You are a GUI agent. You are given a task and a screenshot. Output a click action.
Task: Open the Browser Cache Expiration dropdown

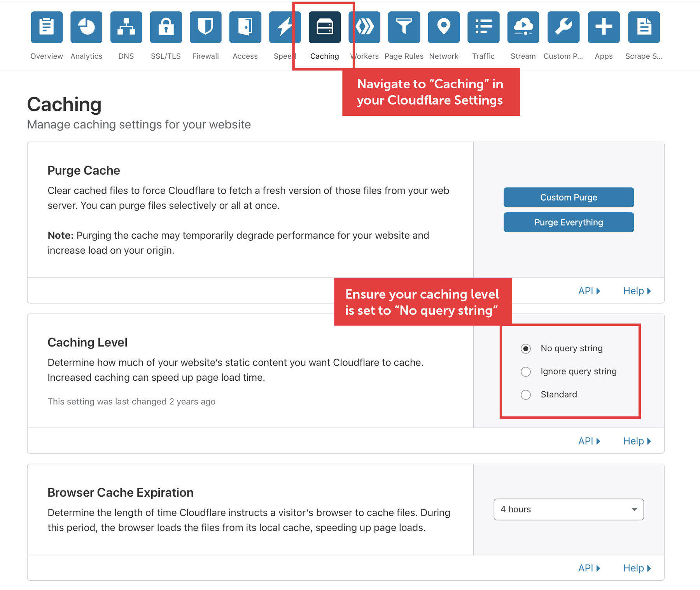pyautogui.click(x=569, y=509)
